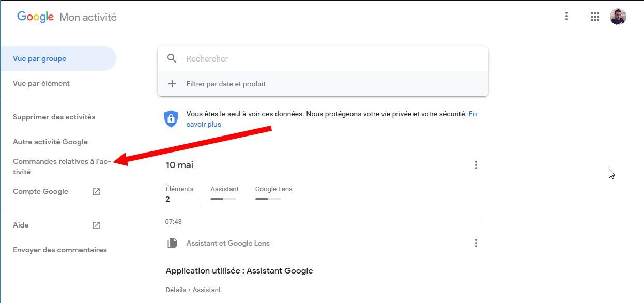Open the Google apps grid icon
Image resolution: width=644 pixels, height=303 pixels.
pos(594,17)
